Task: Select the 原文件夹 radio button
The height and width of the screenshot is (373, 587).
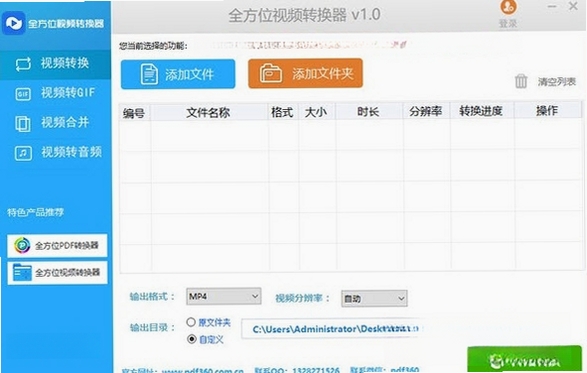Action: click(191, 322)
